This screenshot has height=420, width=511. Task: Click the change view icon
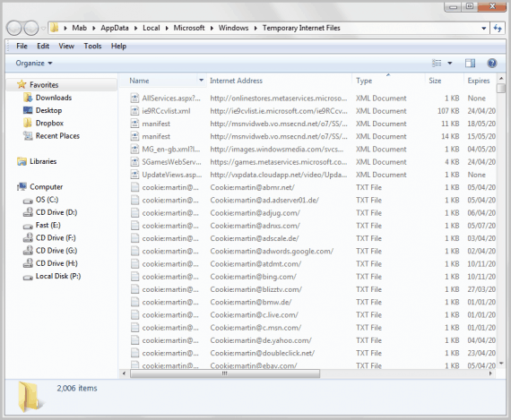tap(437, 64)
